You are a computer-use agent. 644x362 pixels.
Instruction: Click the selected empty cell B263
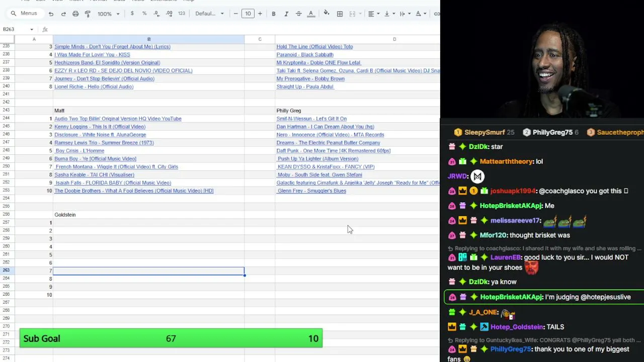tap(148, 271)
